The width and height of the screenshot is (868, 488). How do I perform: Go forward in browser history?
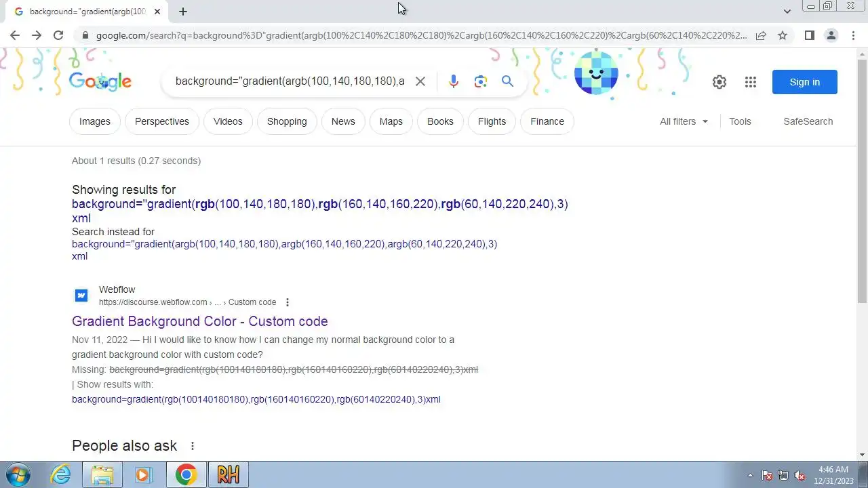click(x=37, y=35)
